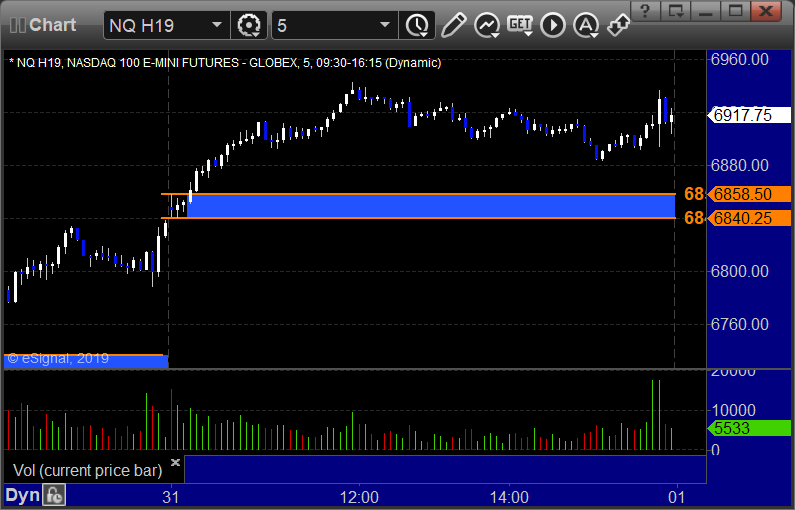795x510 pixels.
Task: Select the lower orange horizontal line
Action: point(418,218)
